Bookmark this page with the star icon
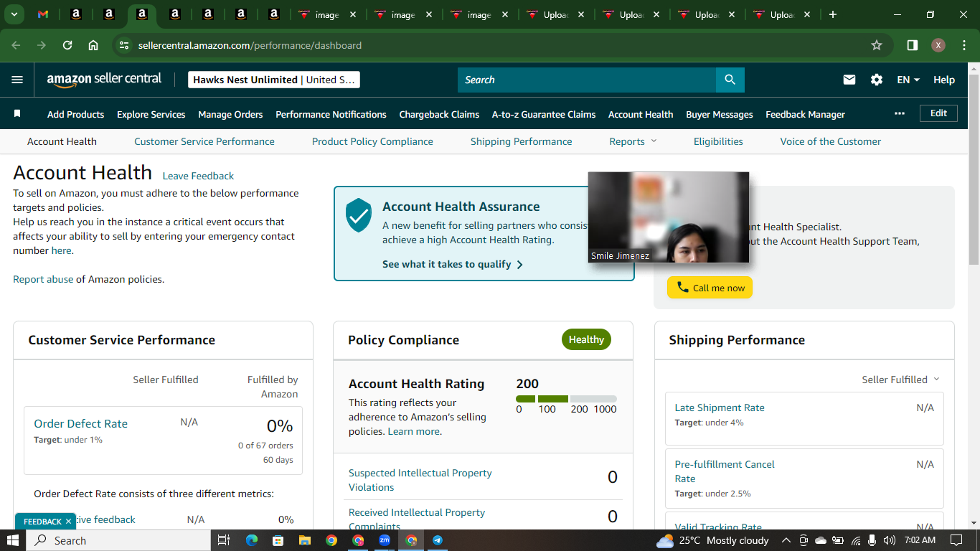980x551 pixels. pos(876,45)
